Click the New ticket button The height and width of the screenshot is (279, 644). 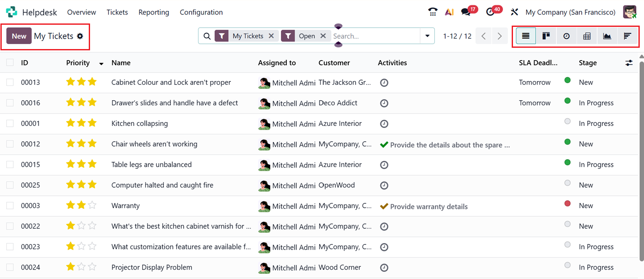click(x=19, y=36)
